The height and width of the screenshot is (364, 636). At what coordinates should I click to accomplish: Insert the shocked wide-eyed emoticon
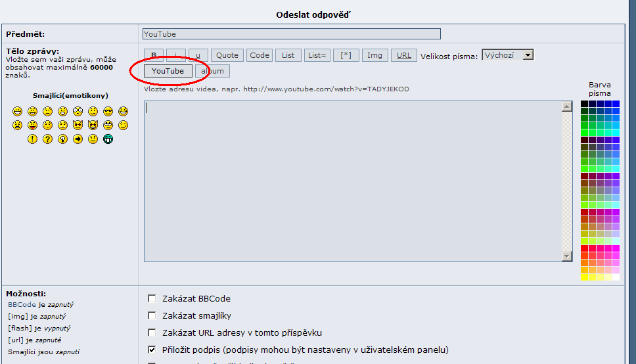tap(78, 111)
